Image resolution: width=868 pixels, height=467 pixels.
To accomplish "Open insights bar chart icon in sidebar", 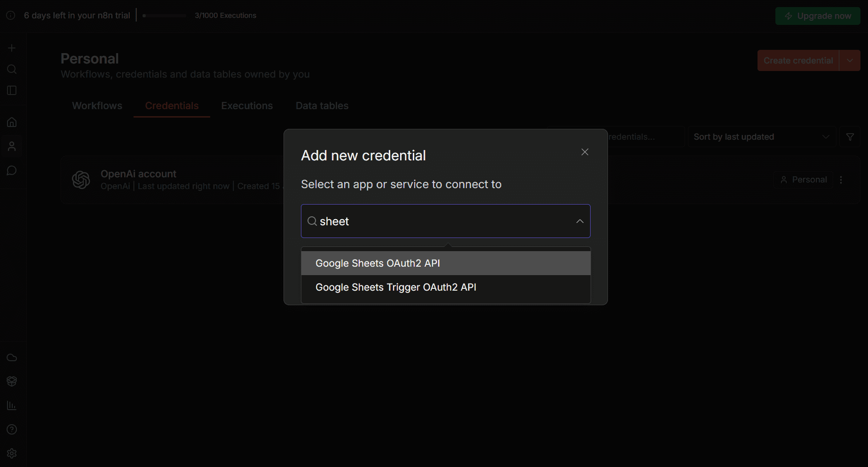I will [12, 405].
